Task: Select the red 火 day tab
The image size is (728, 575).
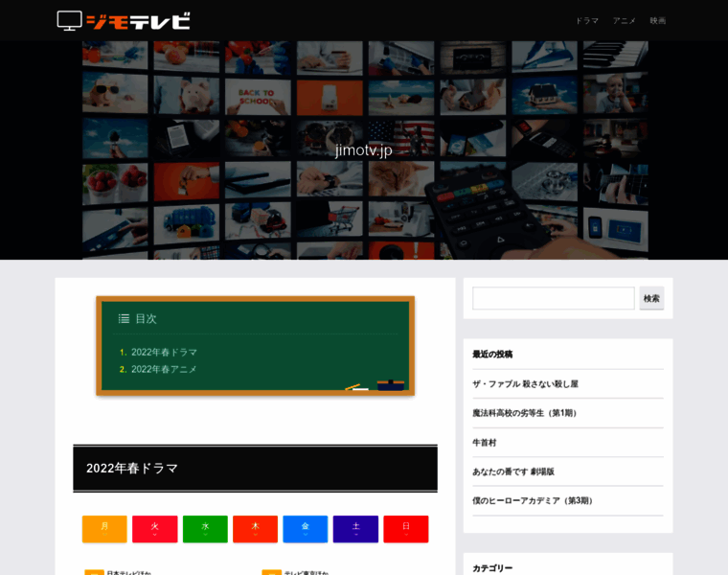Action: point(154,529)
